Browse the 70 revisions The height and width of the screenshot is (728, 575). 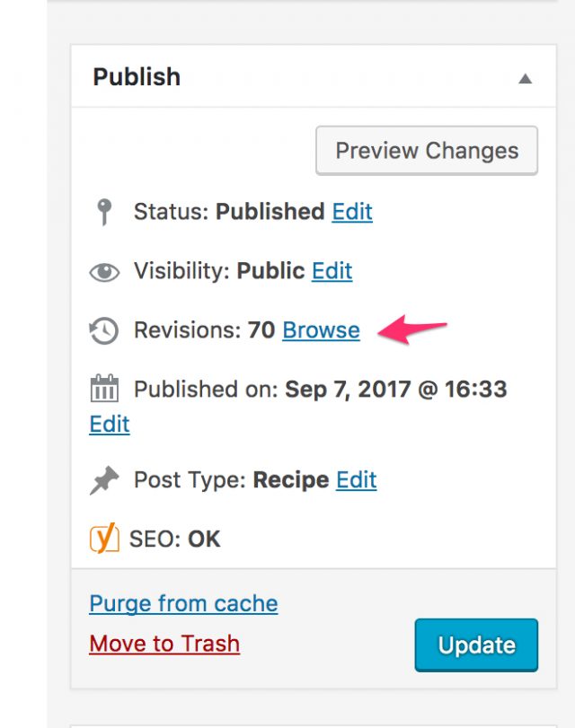click(x=321, y=330)
